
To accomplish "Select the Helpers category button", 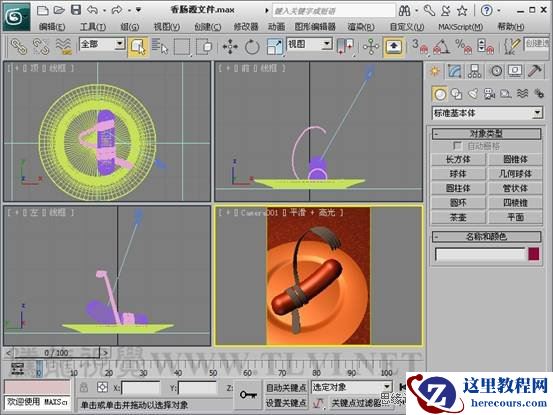I will (506, 94).
